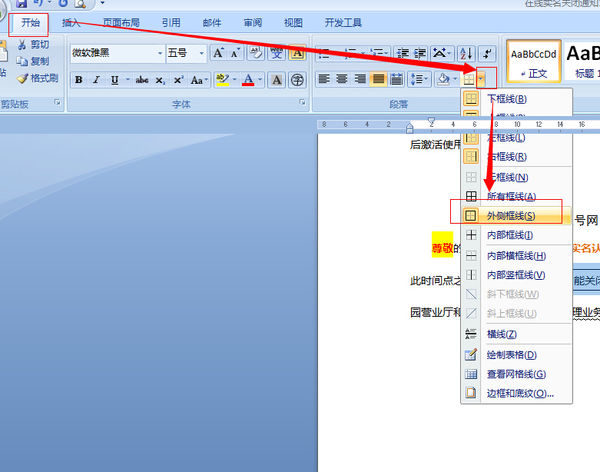Click the first-line indent marker on ruler
Screen dimensions: 600x472
click(x=432, y=122)
